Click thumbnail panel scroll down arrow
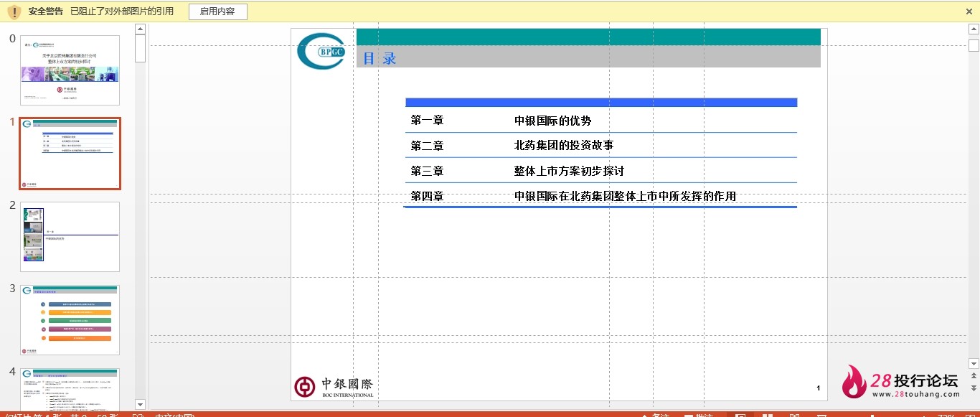980x417 pixels. point(140,404)
